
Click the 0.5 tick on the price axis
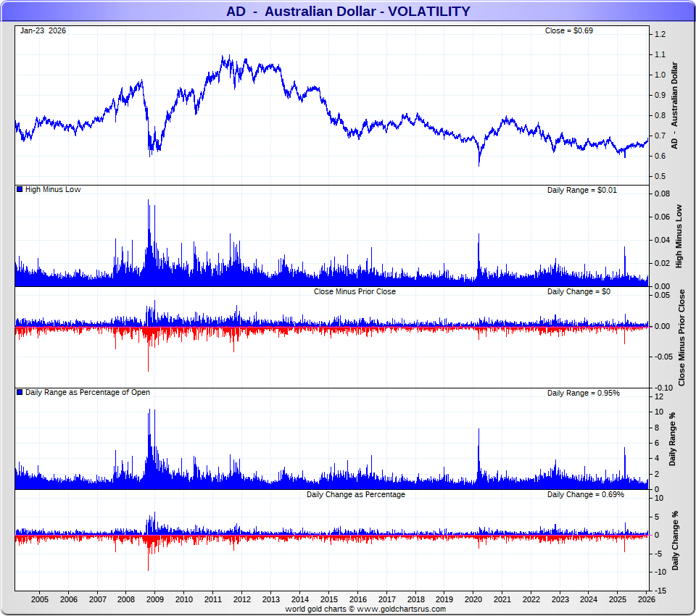click(660, 176)
